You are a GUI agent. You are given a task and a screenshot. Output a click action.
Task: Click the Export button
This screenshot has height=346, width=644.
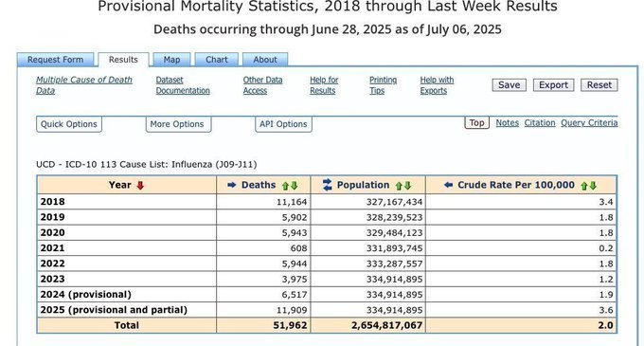click(x=554, y=85)
